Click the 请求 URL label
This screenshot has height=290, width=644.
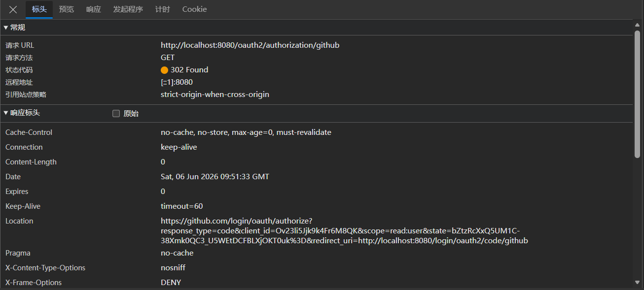20,45
